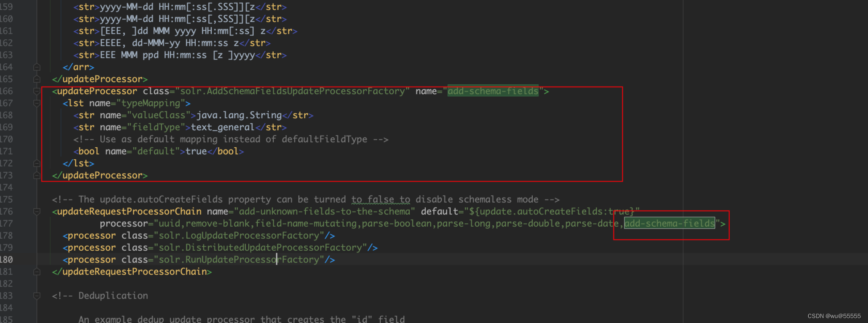Select line number 180 in the gutter
The width and height of the screenshot is (868, 323).
pos(6,260)
